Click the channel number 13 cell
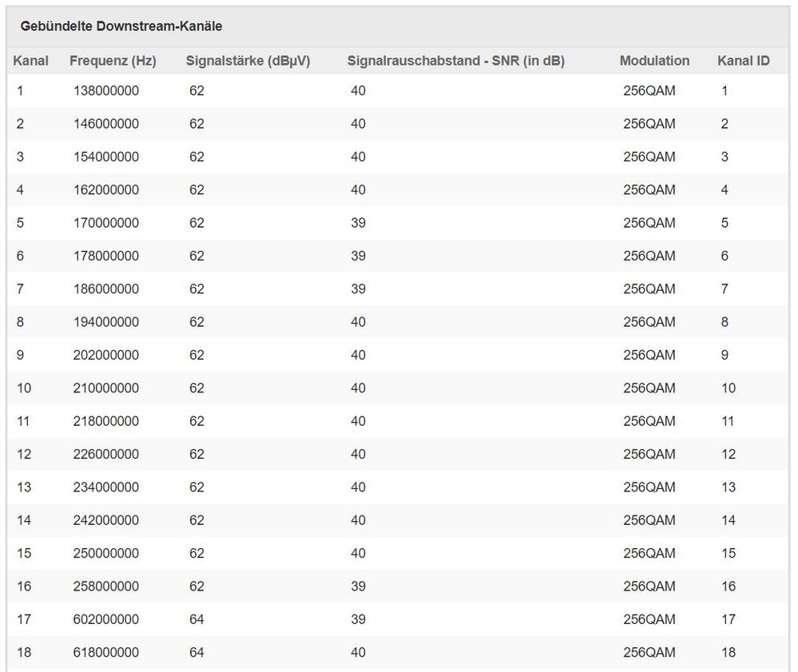 pyautogui.click(x=24, y=487)
